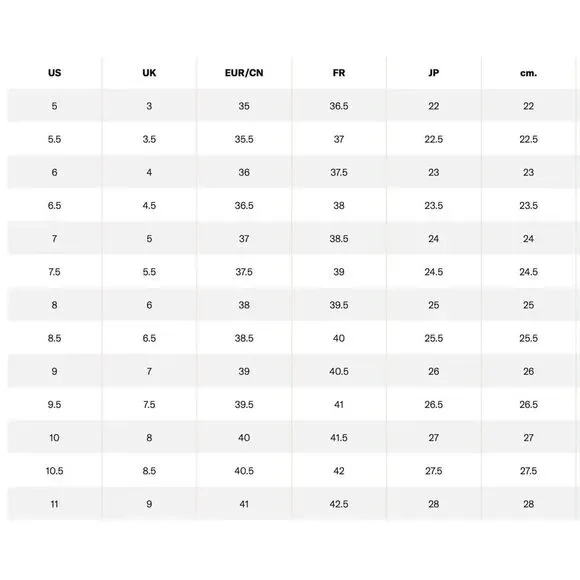Click US size 7 cell
The image size is (580, 580).
[x=54, y=239]
